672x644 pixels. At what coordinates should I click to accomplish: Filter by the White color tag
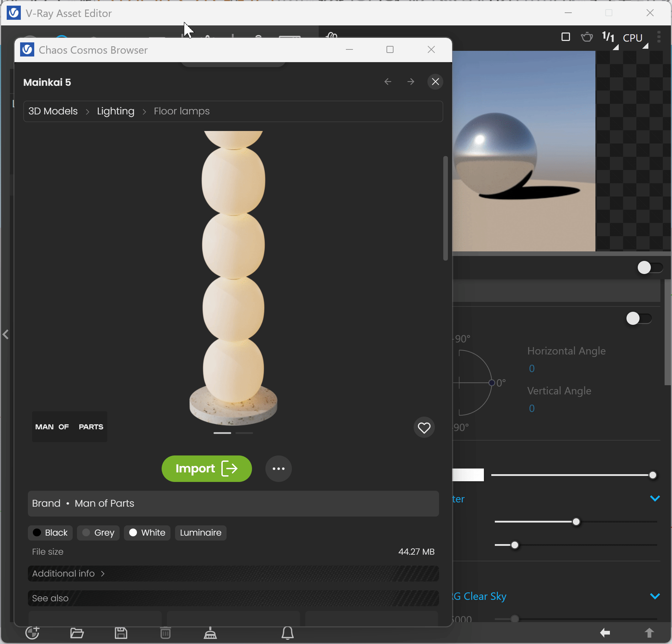[x=147, y=533]
